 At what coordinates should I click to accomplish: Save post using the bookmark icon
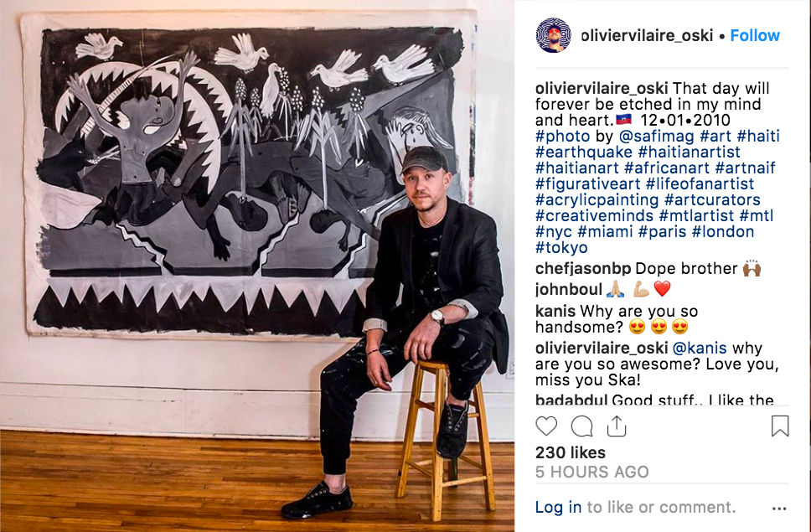tap(780, 426)
